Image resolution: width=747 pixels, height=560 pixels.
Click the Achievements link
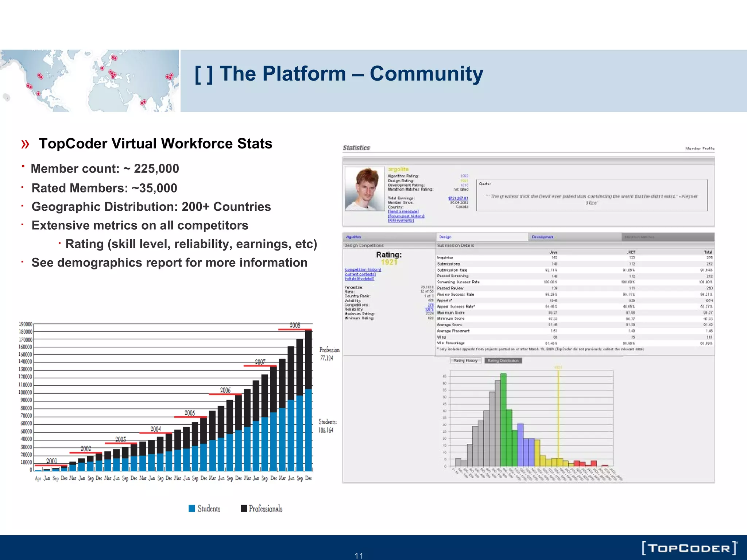400,220
